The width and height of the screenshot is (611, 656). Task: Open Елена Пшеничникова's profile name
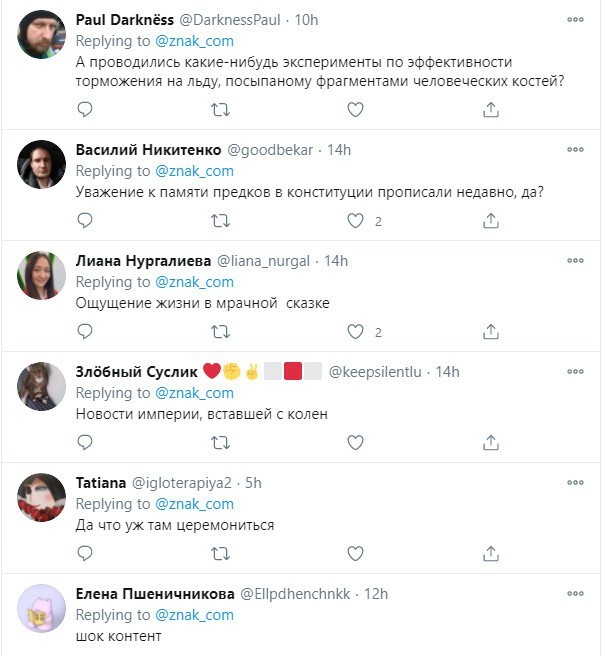156,594
